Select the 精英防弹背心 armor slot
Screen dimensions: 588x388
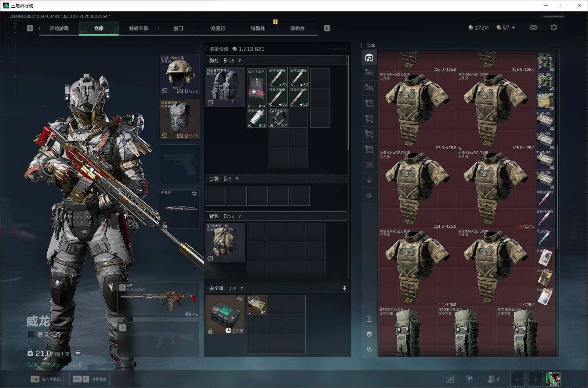coord(180,119)
